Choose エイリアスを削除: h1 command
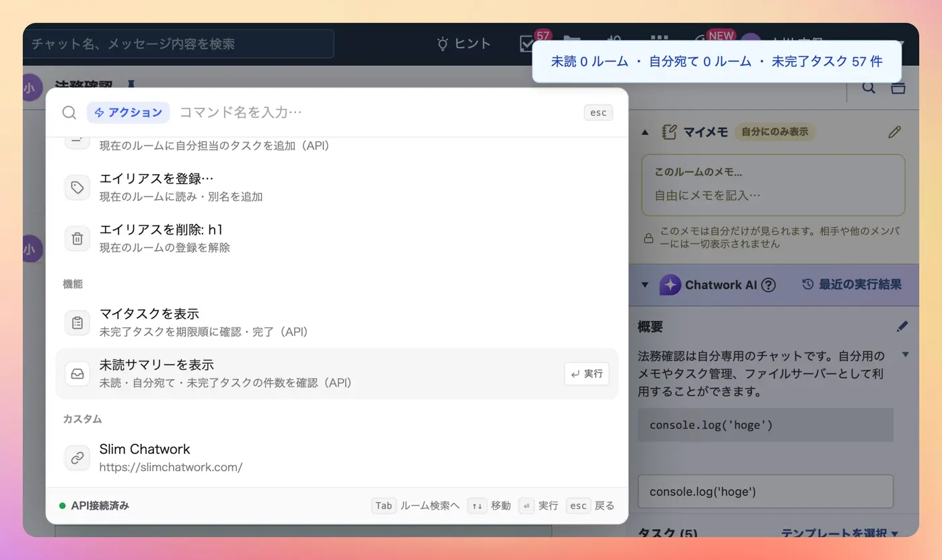The height and width of the screenshot is (560, 942). pyautogui.click(x=336, y=238)
